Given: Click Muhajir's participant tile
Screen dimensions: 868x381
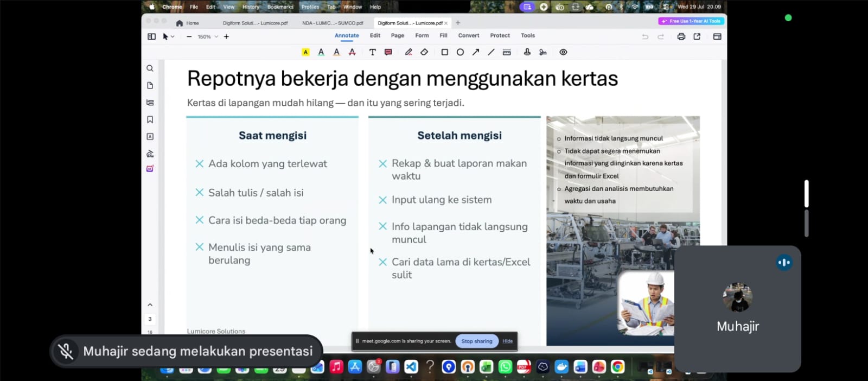Looking at the screenshot, I should click(x=737, y=309).
